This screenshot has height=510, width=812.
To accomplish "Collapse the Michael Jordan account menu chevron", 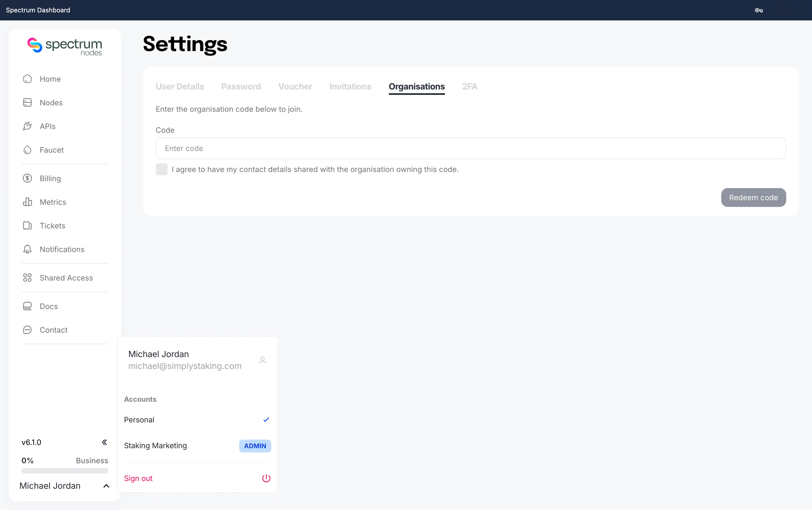I will pos(106,486).
